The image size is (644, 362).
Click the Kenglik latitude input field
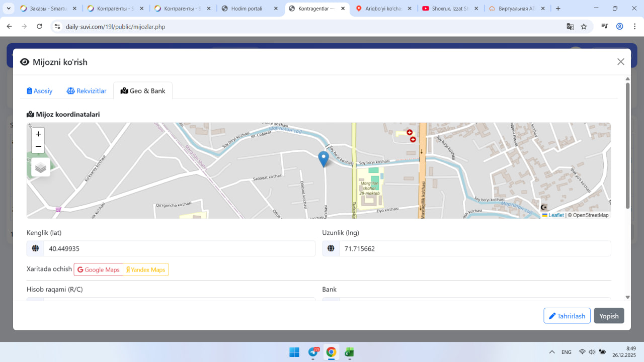tap(179, 249)
